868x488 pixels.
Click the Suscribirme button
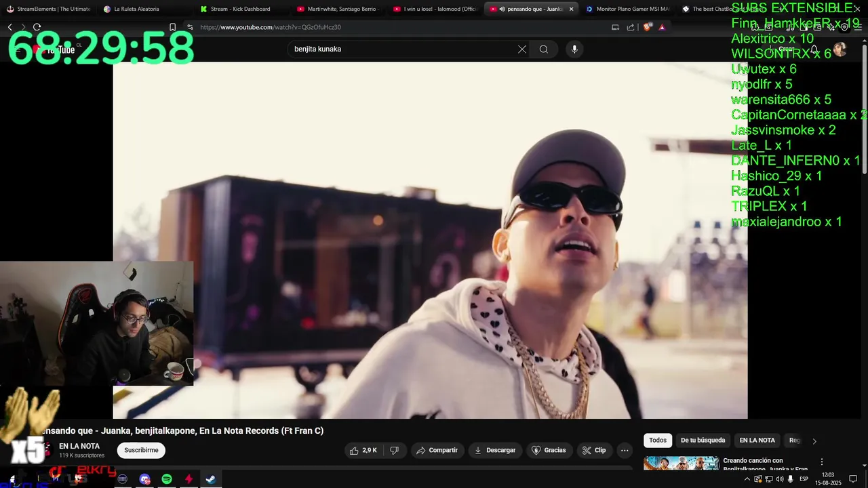[x=141, y=450]
